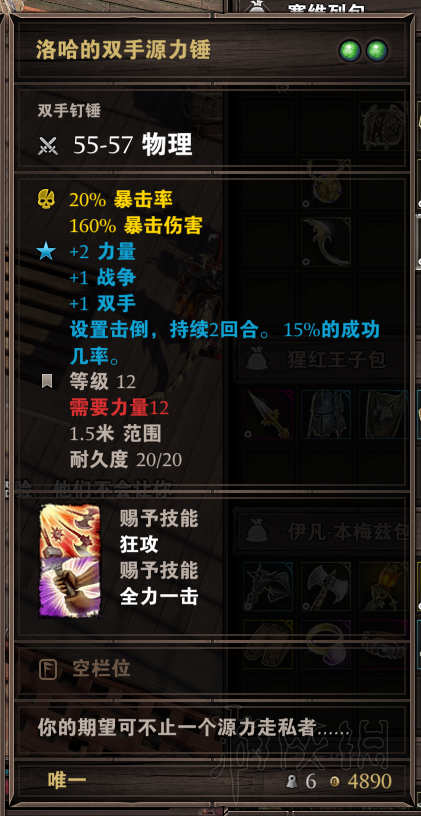This screenshot has width=421, height=816.
Task: Select the helmet item in 猩红王子包
Action: (326, 415)
